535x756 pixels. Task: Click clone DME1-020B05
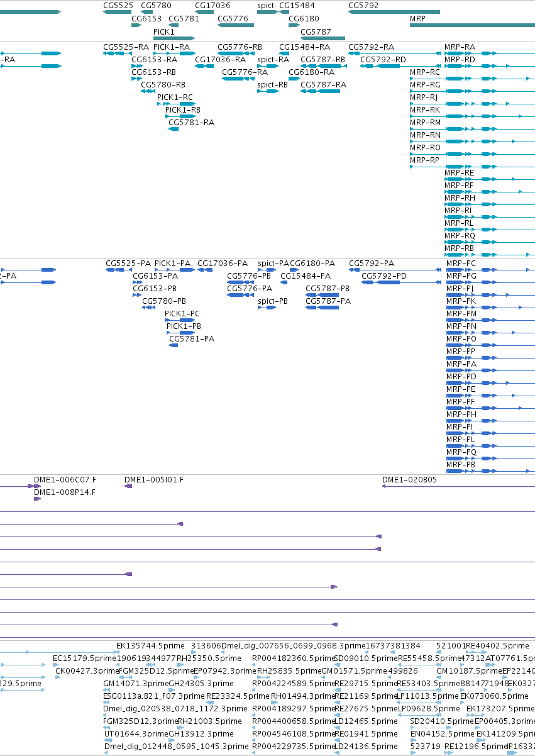(x=409, y=480)
